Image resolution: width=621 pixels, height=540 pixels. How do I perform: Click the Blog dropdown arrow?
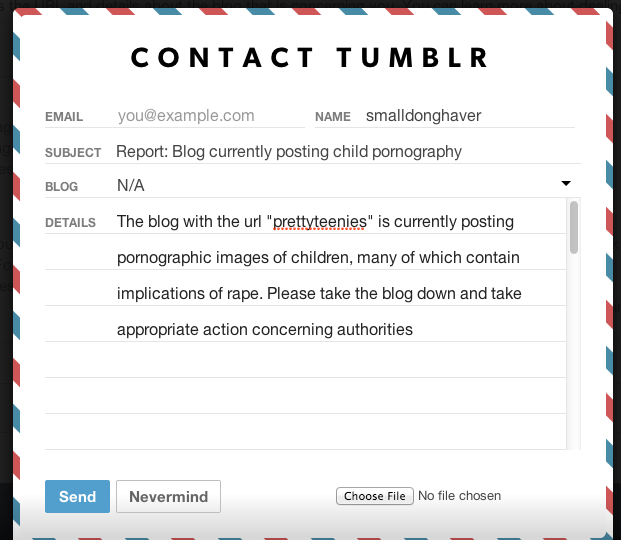click(566, 184)
